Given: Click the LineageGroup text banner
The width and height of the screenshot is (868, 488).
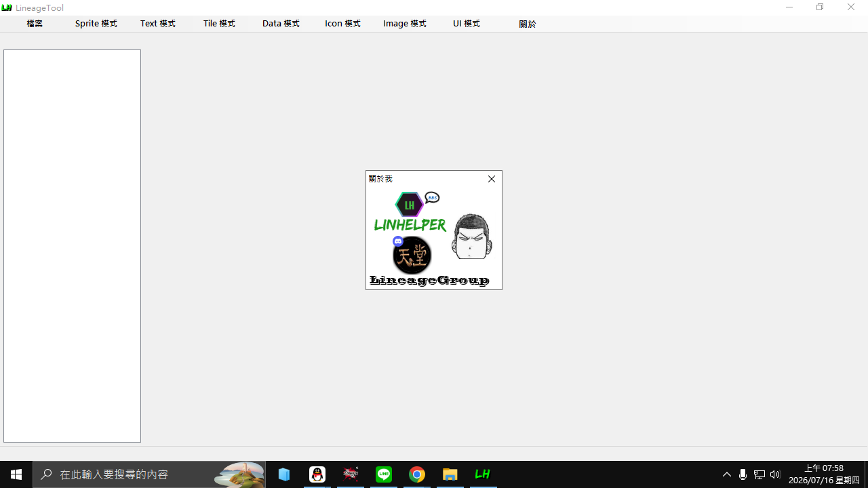Looking at the screenshot, I should (429, 280).
